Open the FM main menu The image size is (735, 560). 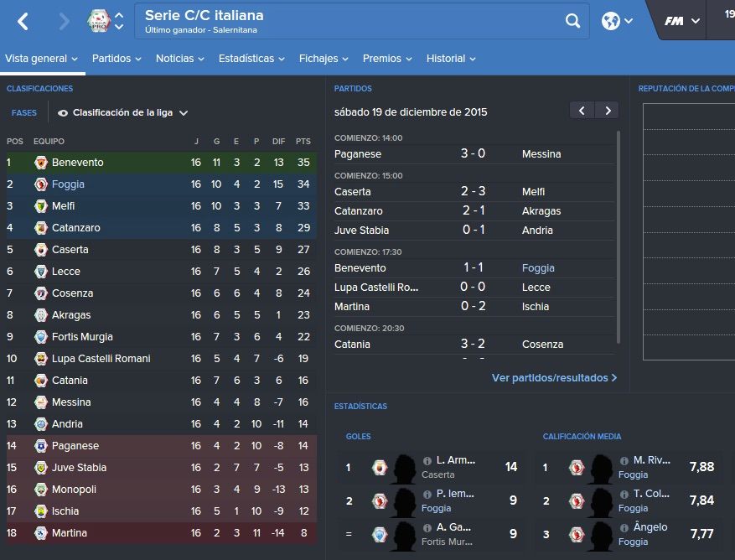(682, 21)
